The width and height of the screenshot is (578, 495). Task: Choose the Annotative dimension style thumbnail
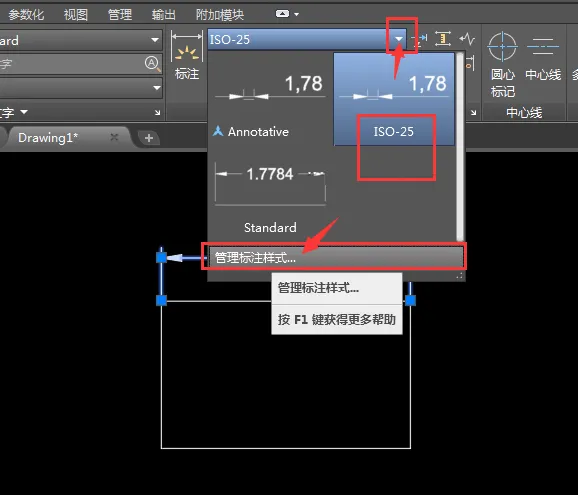[x=270, y=99]
